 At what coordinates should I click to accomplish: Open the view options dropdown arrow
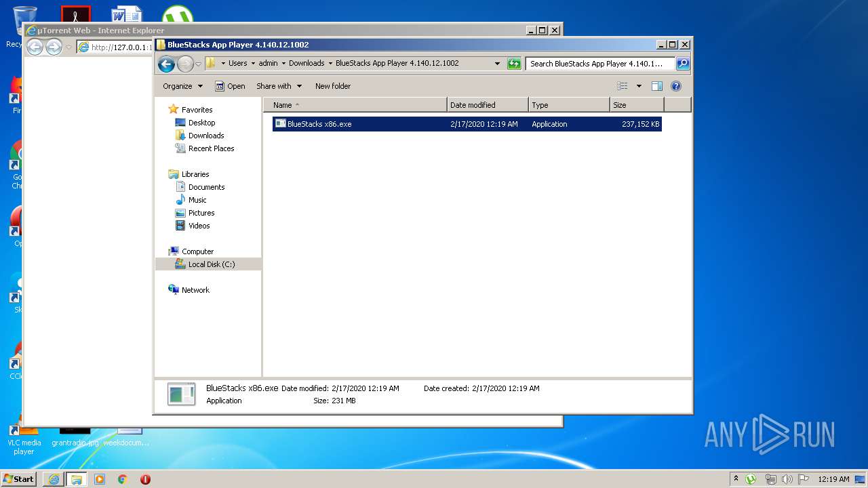639,86
